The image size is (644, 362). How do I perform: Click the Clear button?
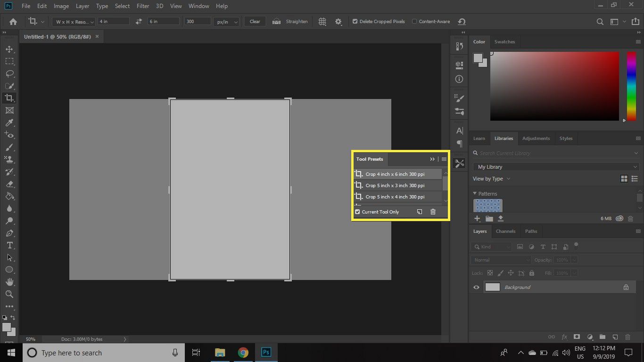[255, 22]
